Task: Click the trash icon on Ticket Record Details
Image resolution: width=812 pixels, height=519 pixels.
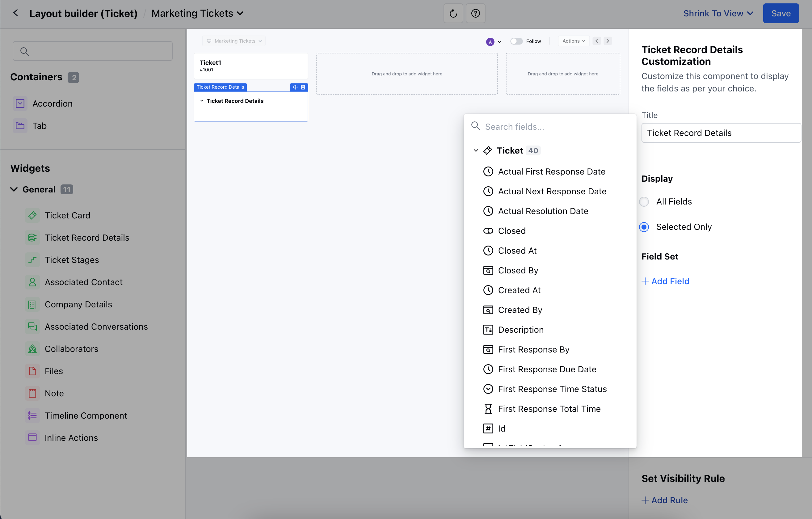Action: [x=303, y=87]
